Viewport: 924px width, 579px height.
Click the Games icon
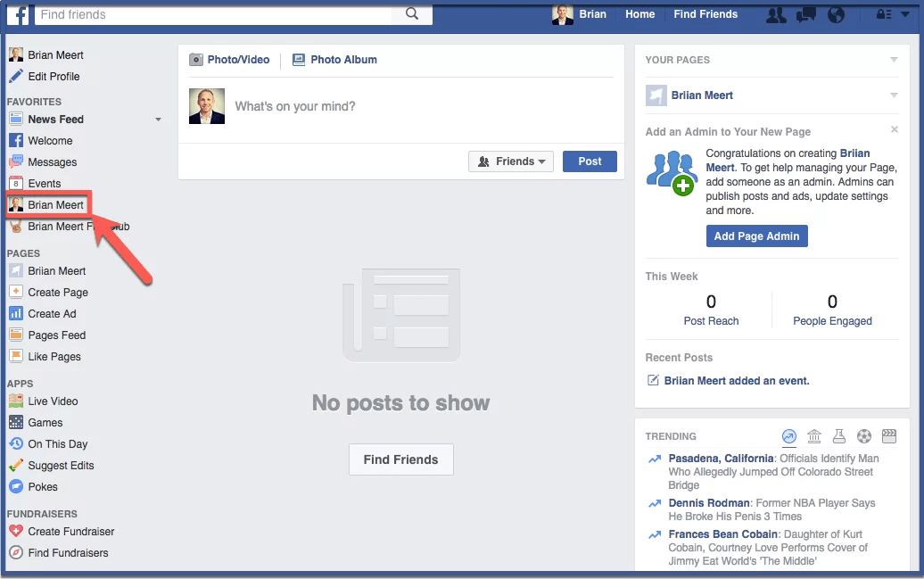point(16,422)
